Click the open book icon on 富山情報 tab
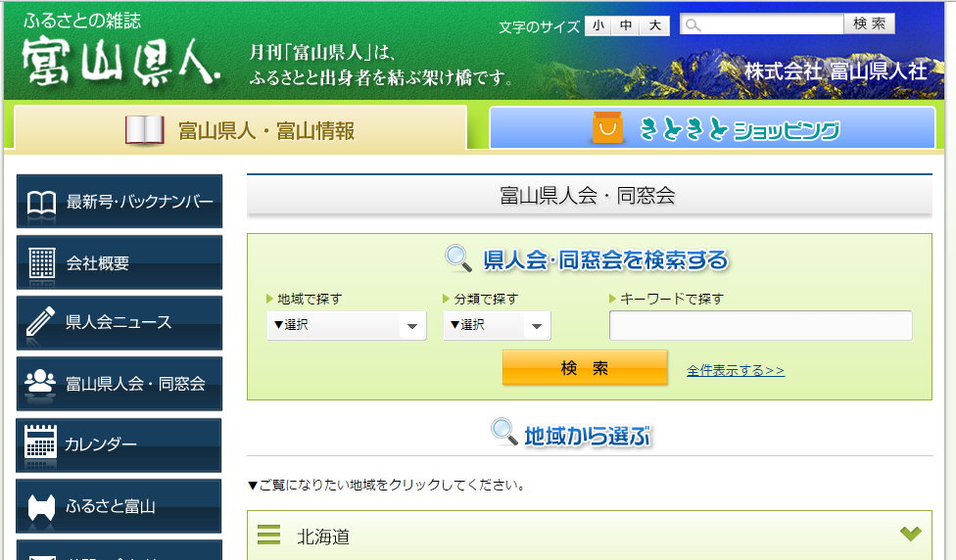The height and width of the screenshot is (560, 956). tap(145, 130)
